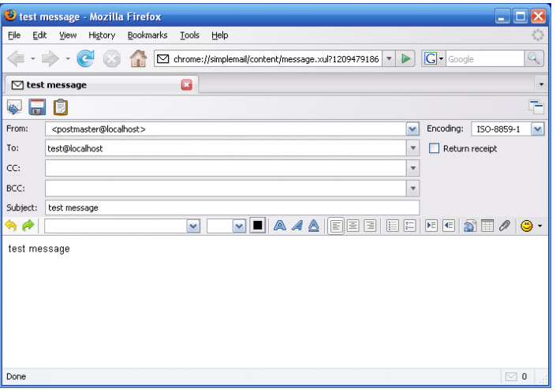556x392 pixels.
Task: Expand the From address dropdown
Action: (x=412, y=129)
